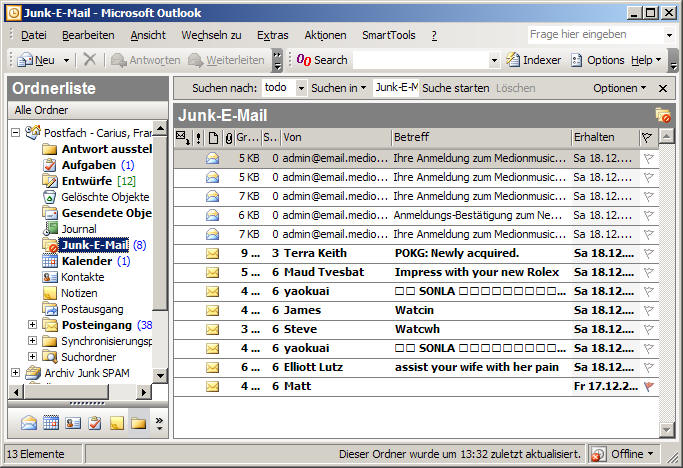Open the Optionen dropdown in find bar
The width and height of the screenshot is (683, 468).
[x=619, y=88]
